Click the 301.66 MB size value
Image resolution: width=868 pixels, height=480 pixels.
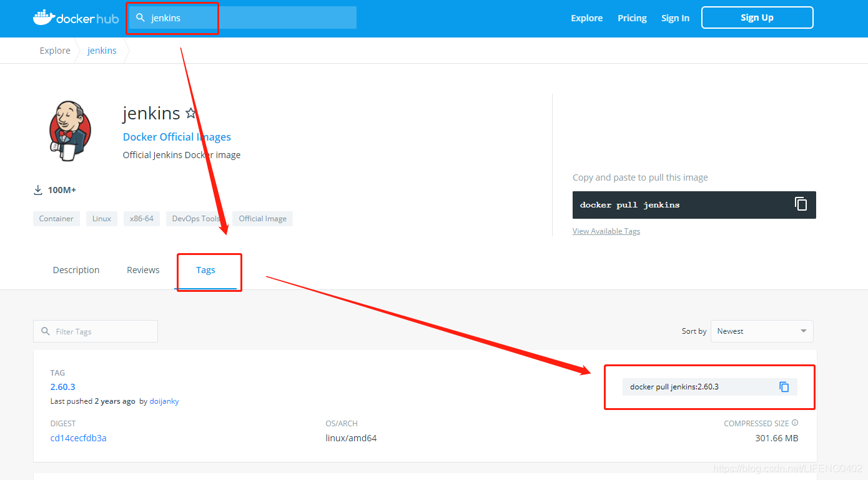click(x=777, y=438)
